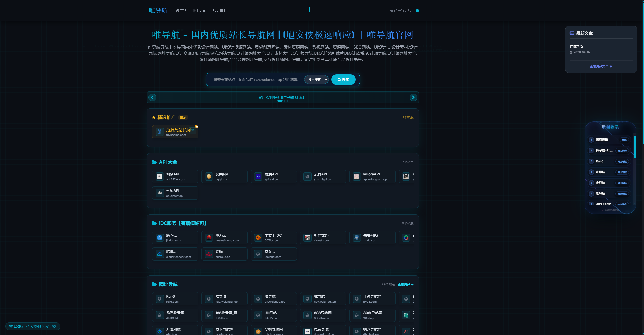The height and width of the screenshot is (335, 644).
Task: Go to 收录申请 in the navigation bar
Action: pyautogui.click(x=220, y=11)
